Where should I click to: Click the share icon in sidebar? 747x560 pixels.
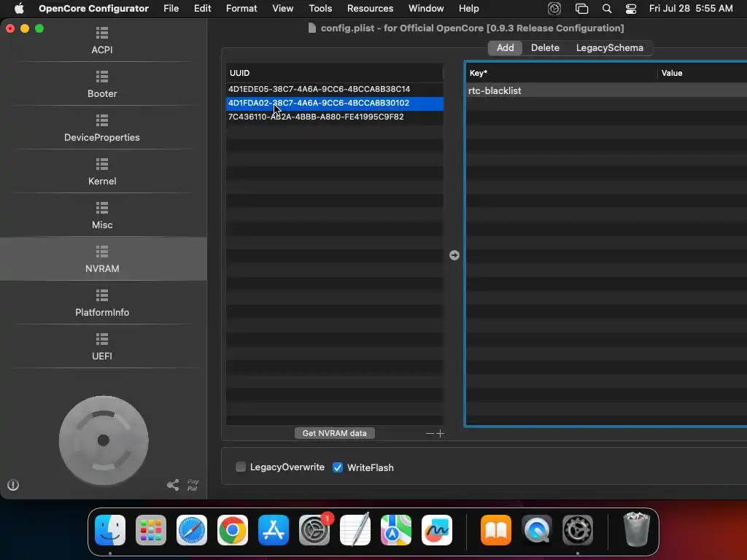pyautogui.click(x=173, y=485)
